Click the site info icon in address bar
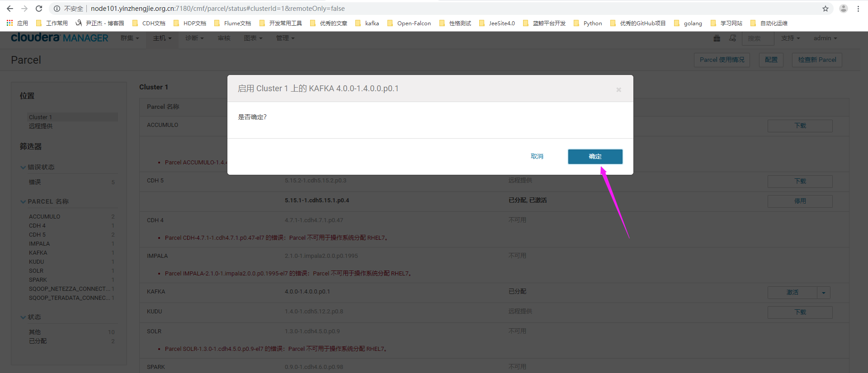Image resolution: width=868 pixels, height=373 pixels. pos(57,9)
